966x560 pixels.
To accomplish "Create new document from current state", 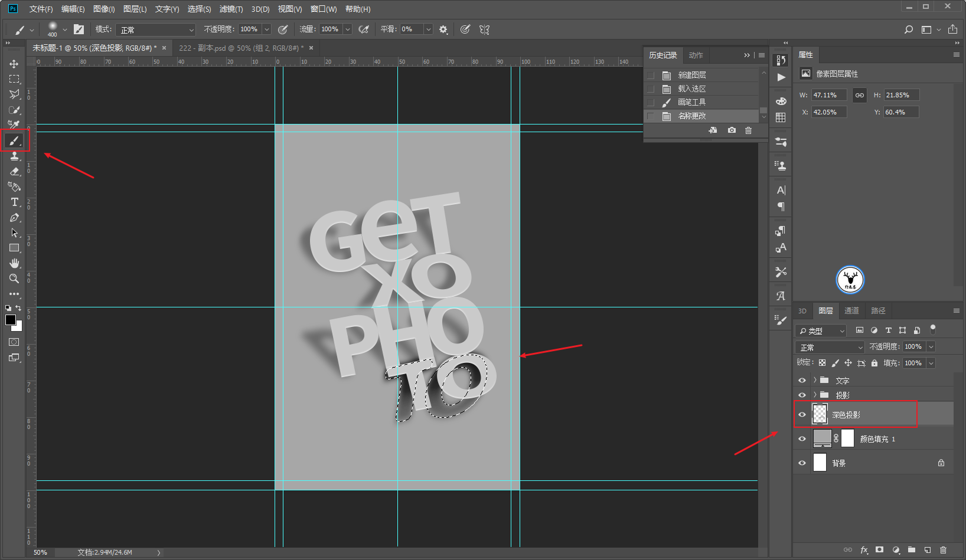I will coord(713,130).
